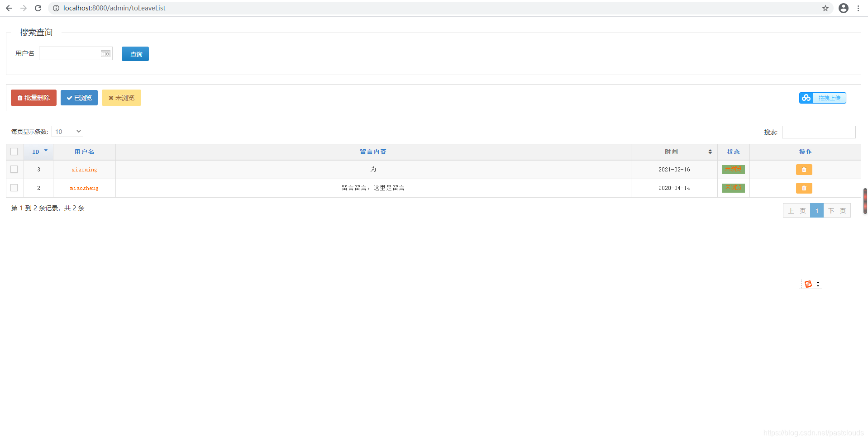Screen dimensions: 868x441
Task: Click the 用户名 column header
Action: [84, 152]
